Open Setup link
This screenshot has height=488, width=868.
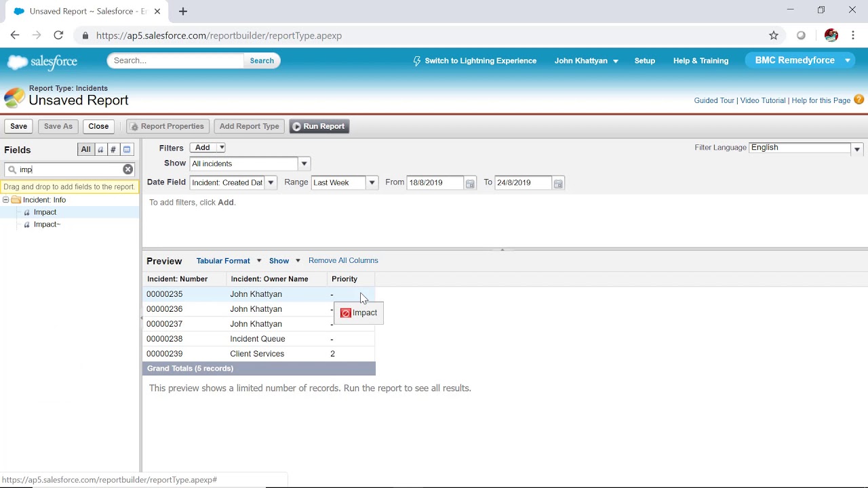click(x=645, y=60)
